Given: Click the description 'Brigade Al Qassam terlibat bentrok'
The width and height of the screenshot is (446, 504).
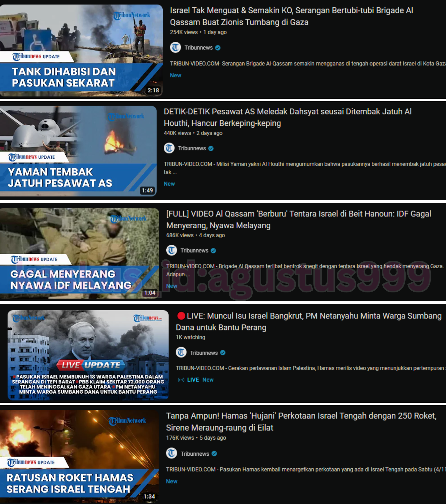Looking at the screenshot, I should (x=305, y=270).
